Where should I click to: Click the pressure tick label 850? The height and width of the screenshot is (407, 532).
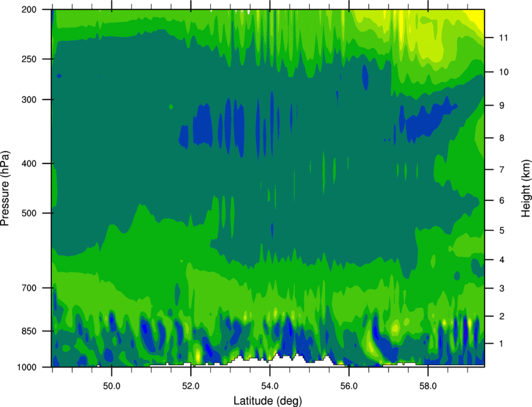[x=29, y=331]
